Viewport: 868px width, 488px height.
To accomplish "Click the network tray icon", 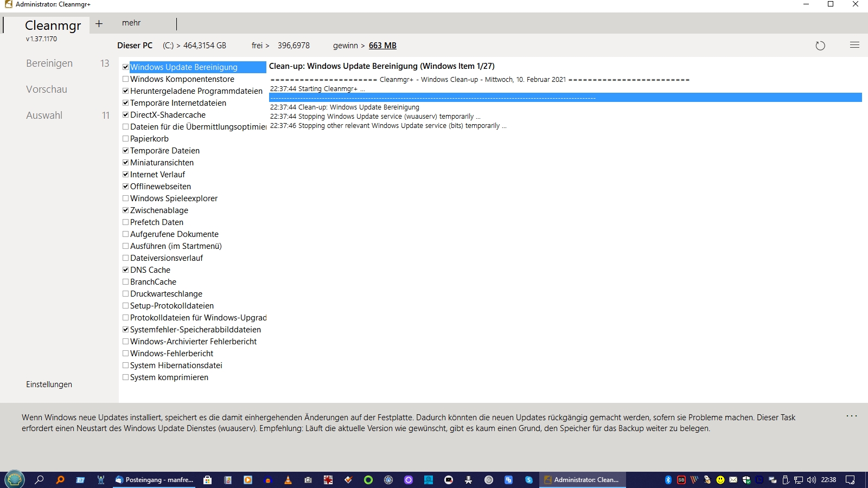I will pos(799,480).
